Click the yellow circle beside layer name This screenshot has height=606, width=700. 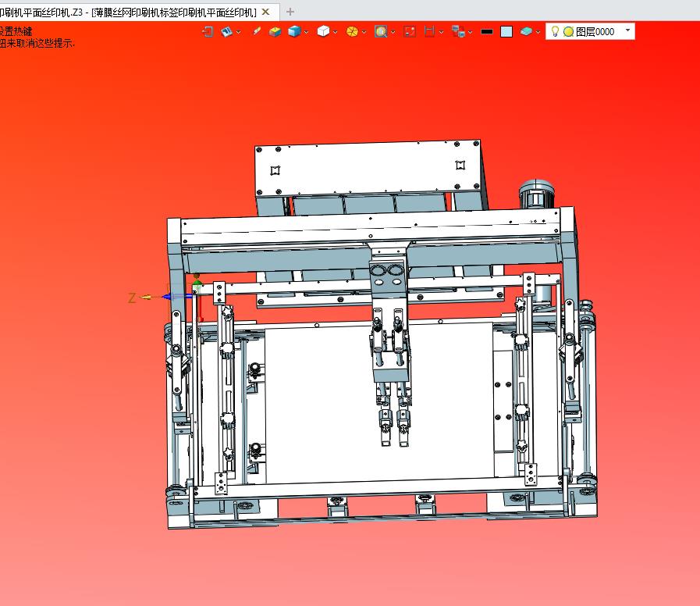[568, 32]
